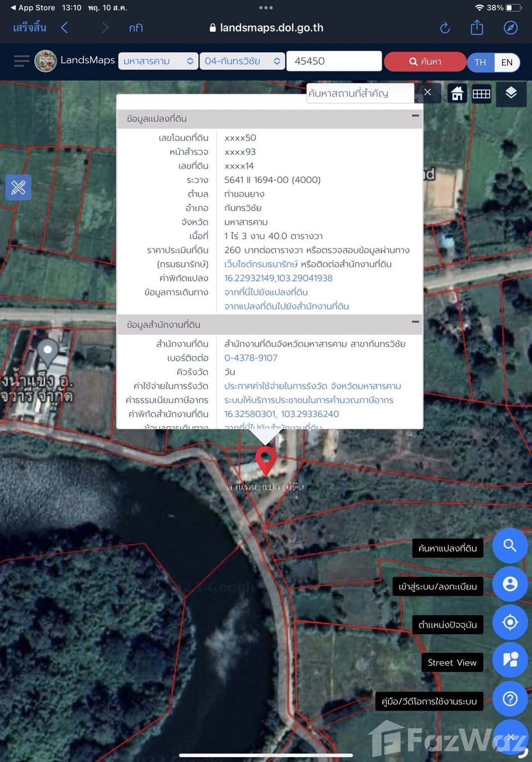Switch language to EN
This screenshot has height=762, width=532.
tap(507, 62)
